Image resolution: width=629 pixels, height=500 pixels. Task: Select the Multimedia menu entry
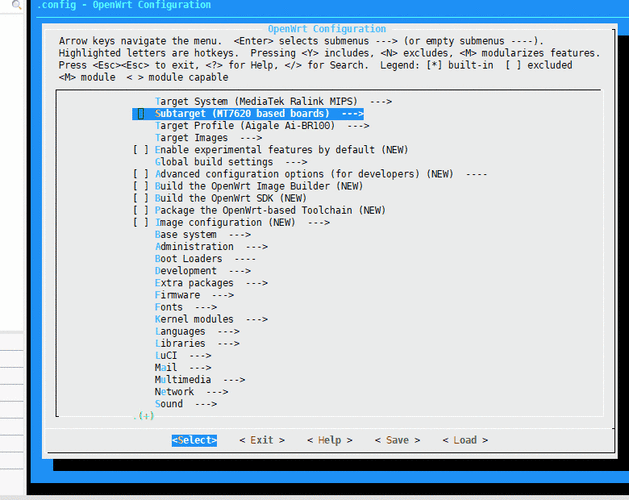200,379
